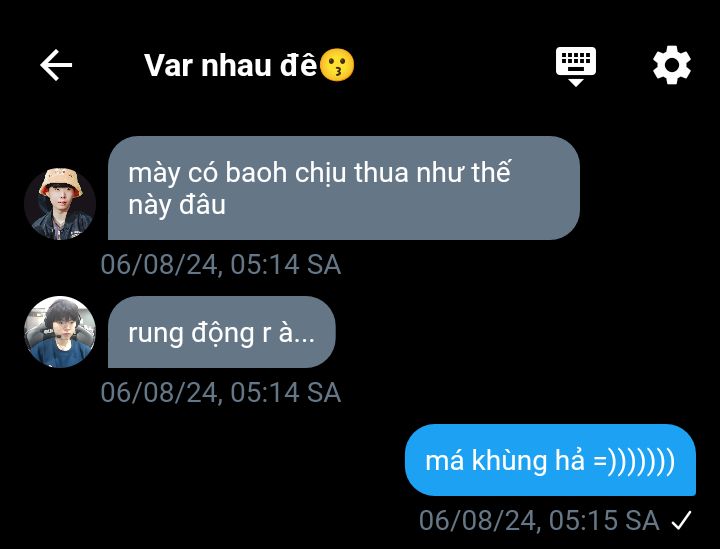This screenshot has height=549, width=720.
Task: Select the 'mày có baoh chịu thua' message
Action: point(343,188)
